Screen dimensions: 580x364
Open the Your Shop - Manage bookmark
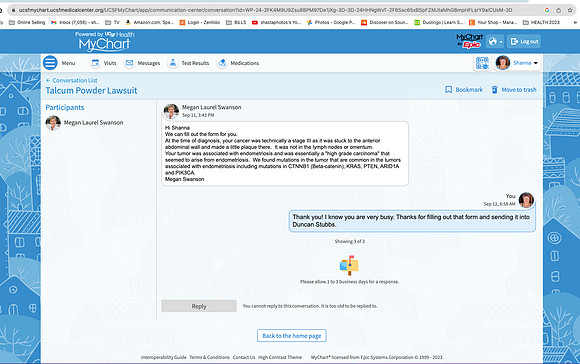(493, 23)
